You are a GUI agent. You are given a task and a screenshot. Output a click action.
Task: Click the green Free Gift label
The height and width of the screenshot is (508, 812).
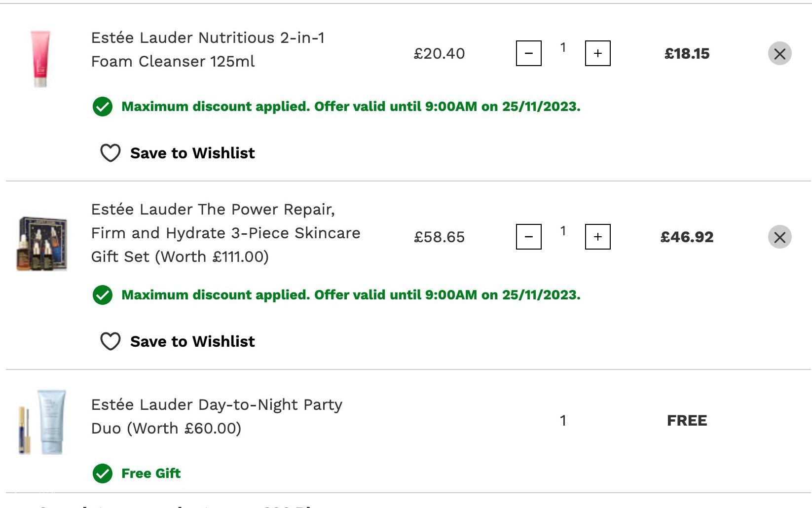(x=151, y=473)
